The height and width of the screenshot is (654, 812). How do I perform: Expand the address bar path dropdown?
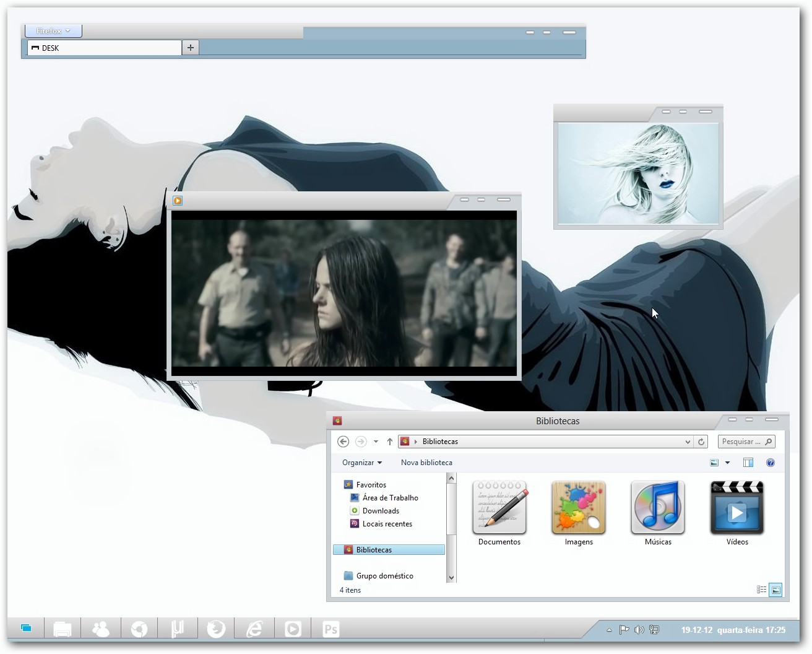coord(688,442)
